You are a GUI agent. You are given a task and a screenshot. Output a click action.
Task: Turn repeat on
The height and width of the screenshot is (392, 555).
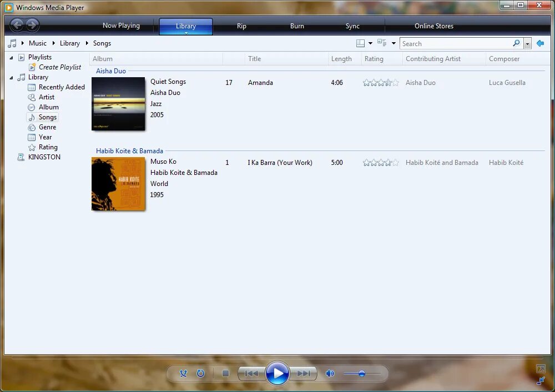(201, 373)
